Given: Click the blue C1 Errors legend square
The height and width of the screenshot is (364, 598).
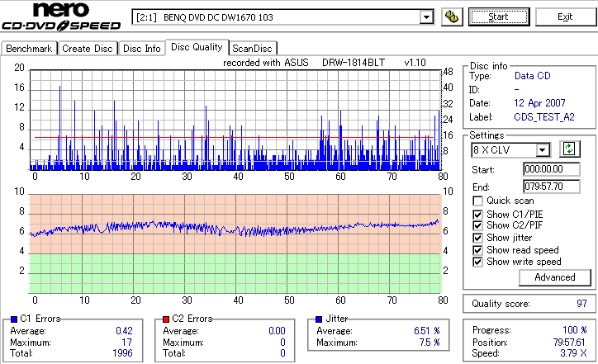Looking at the screenshot, I should coord(14,319).
